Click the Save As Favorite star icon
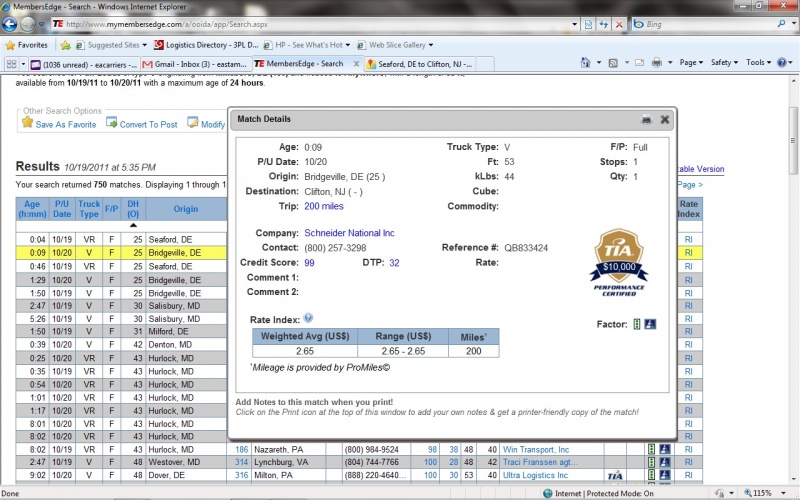This screenshot has width=800, height=500. 28,122
